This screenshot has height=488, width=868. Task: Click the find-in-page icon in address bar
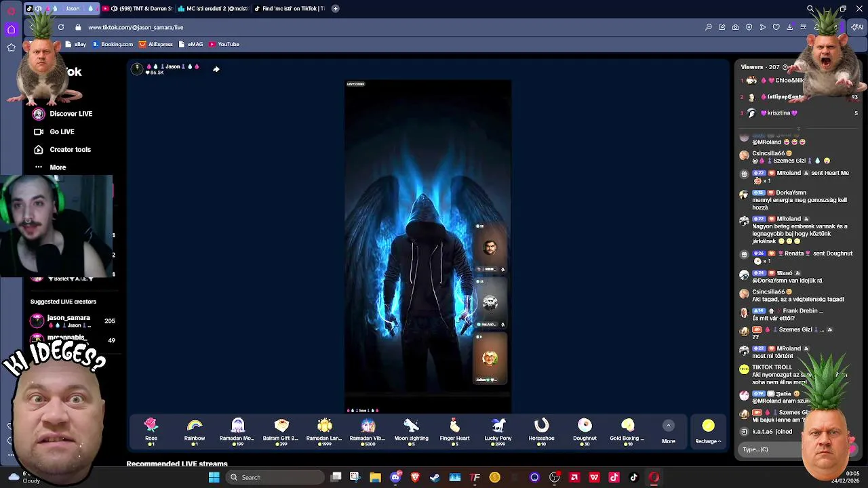709,27
